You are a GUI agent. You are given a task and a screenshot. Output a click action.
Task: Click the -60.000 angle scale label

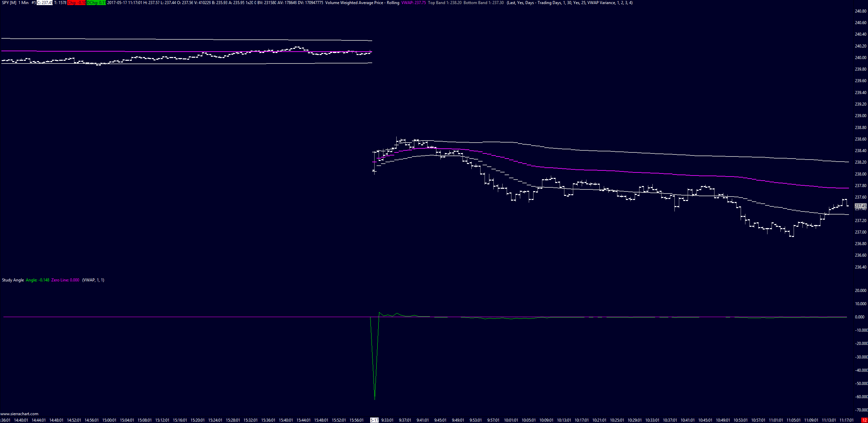point(861,397)
